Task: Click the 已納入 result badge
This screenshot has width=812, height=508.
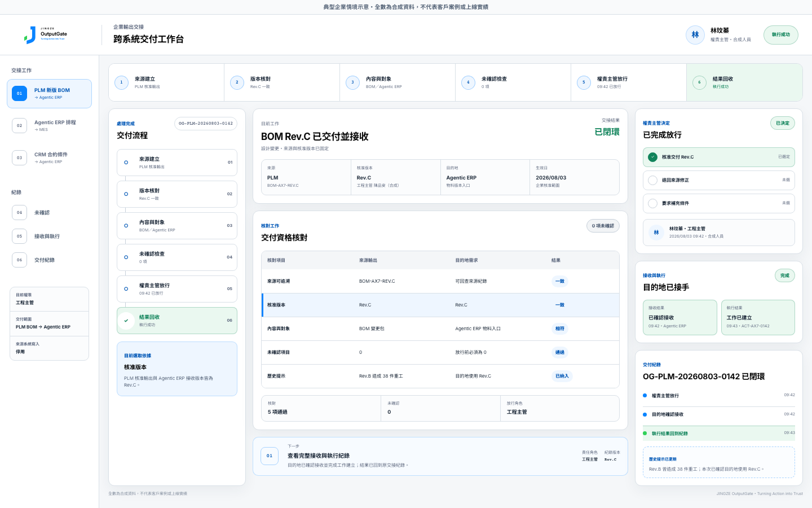Action: click(x=562, y=376)
